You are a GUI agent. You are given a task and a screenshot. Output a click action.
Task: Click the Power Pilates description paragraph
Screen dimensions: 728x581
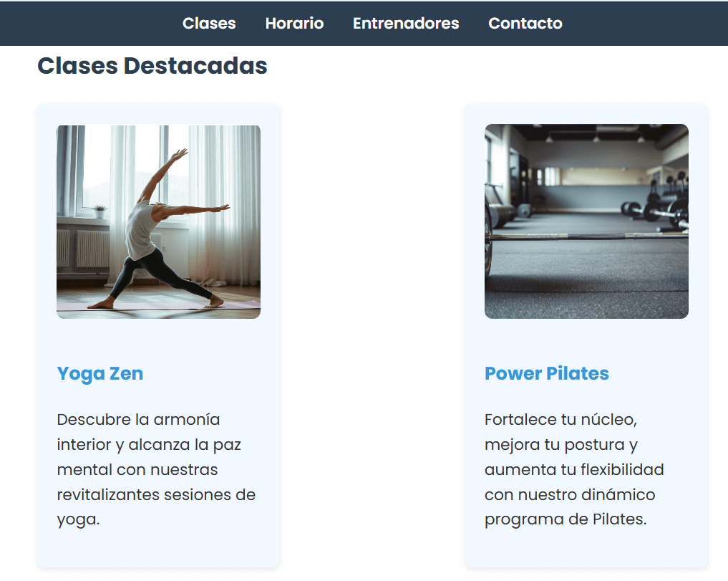tap(574, 469)
